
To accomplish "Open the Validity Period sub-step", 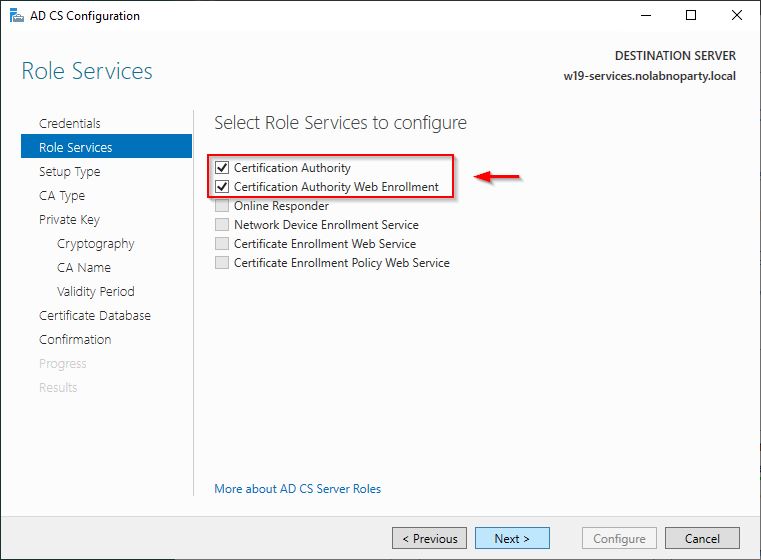I will point(96,292).
